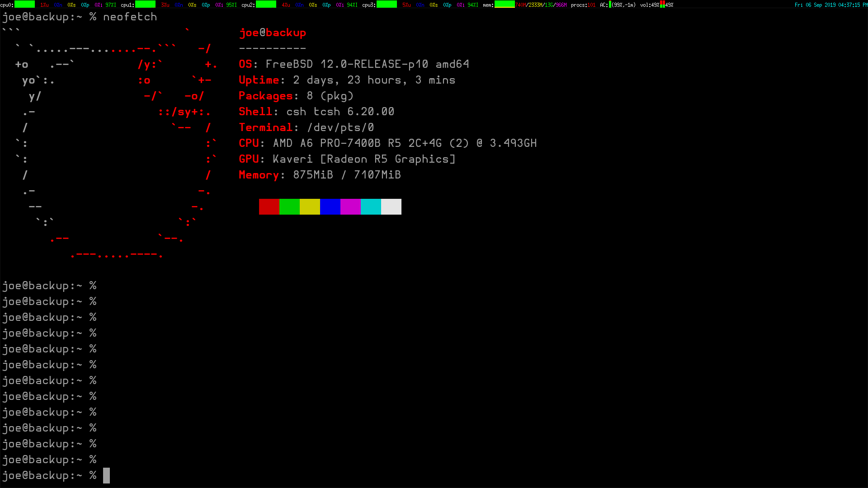Click the Uptime line in neofetch output

(x=347, y=80)
